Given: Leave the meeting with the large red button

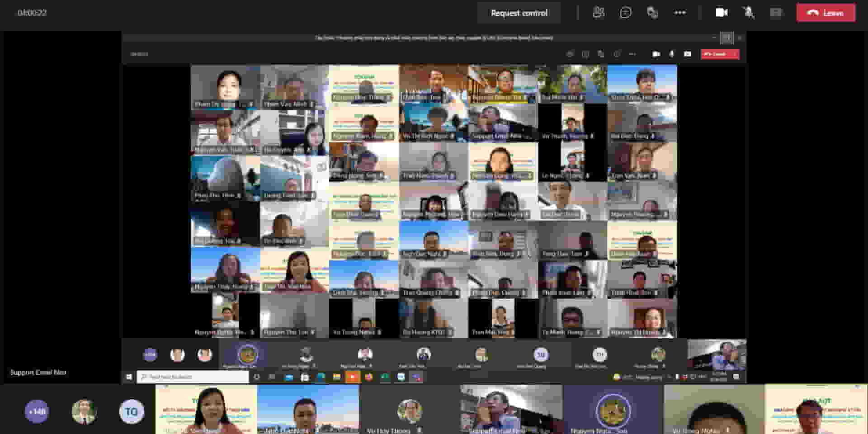Looking at the screenshot, I should (x=826, y=13).
